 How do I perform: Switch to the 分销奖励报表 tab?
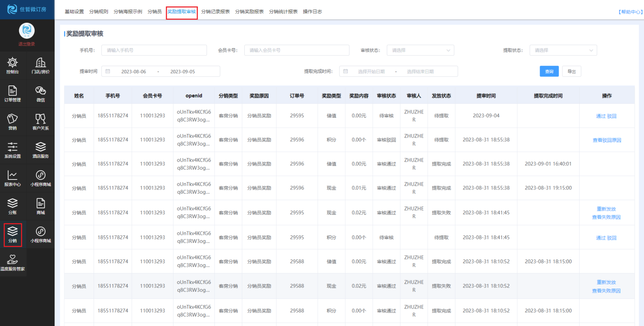pyautogui.click(x=249, y=12)
